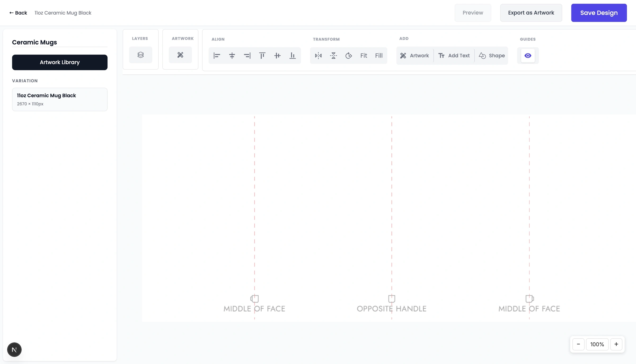
Task: Align selection to right edge
Action: [x=247, y=56]
